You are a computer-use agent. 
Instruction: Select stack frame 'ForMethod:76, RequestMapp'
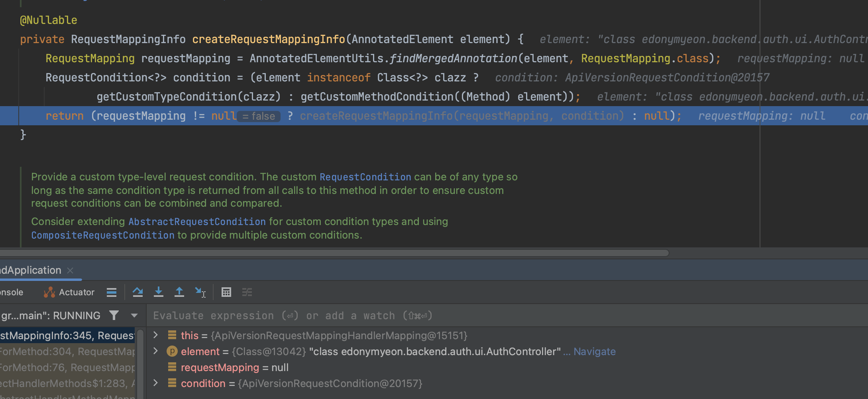[x=67, y=367]
